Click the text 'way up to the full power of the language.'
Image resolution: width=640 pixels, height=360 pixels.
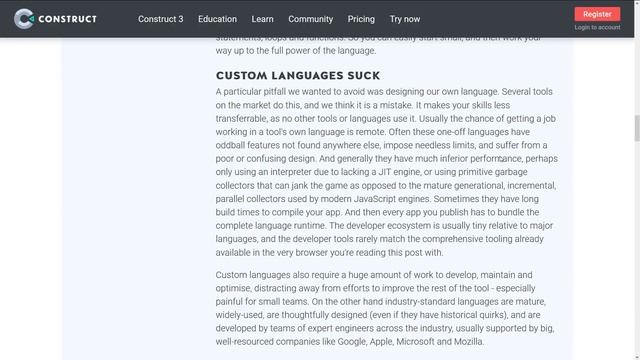point(296,51)
